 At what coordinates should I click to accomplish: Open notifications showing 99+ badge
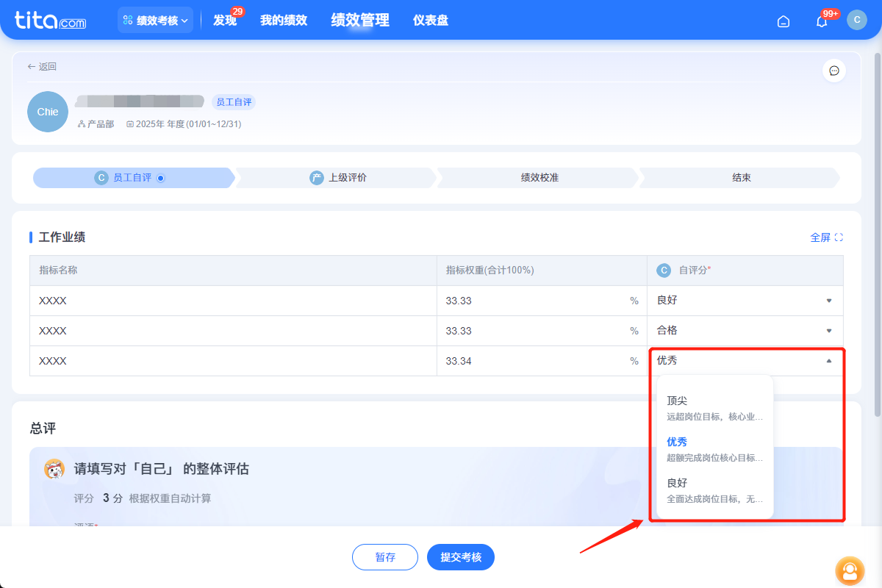coord(821,21)
